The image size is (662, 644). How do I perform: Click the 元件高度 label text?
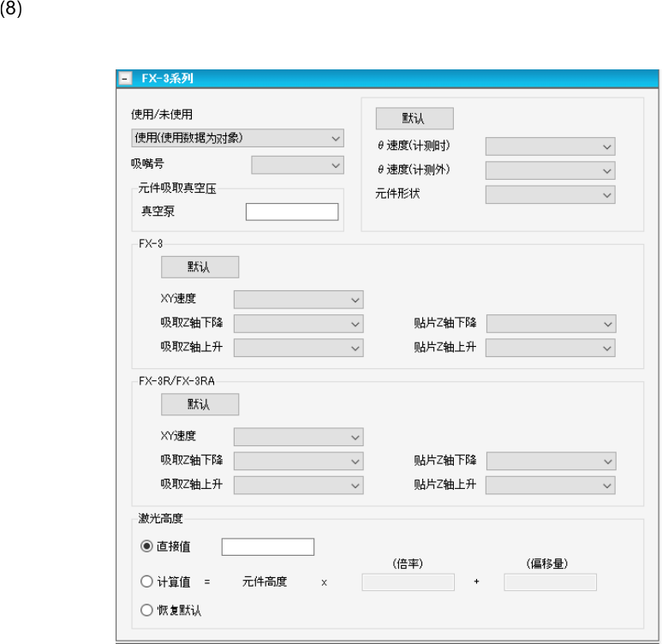click(265, 582)
